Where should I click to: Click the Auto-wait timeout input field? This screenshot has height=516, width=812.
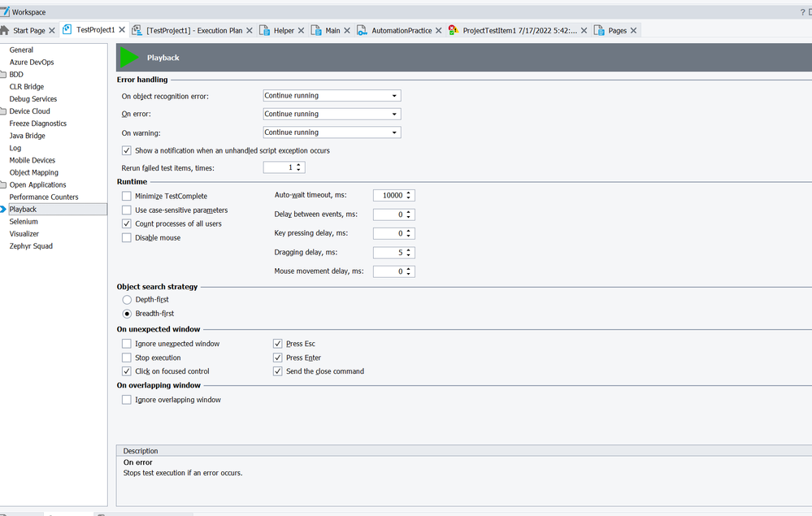[389, 196]
